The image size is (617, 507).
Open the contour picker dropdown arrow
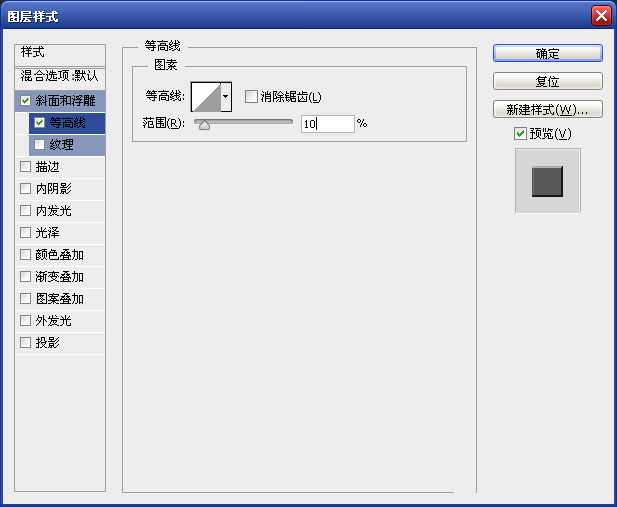(226, 97)
